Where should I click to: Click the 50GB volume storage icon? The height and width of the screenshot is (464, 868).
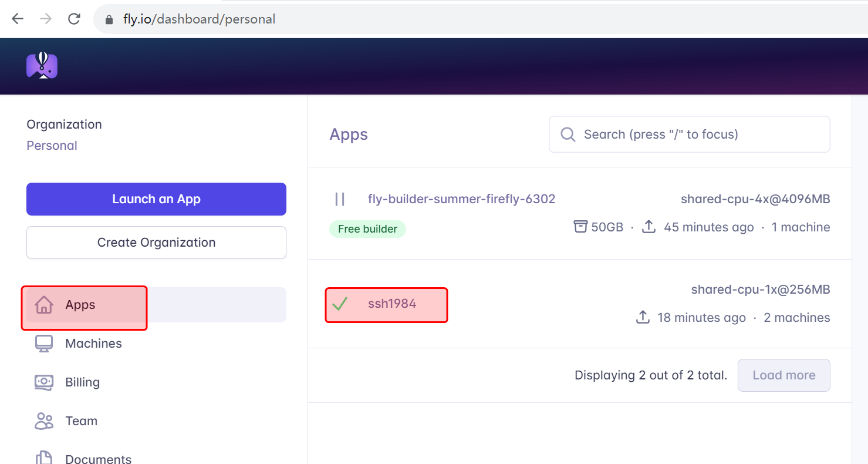580,227
